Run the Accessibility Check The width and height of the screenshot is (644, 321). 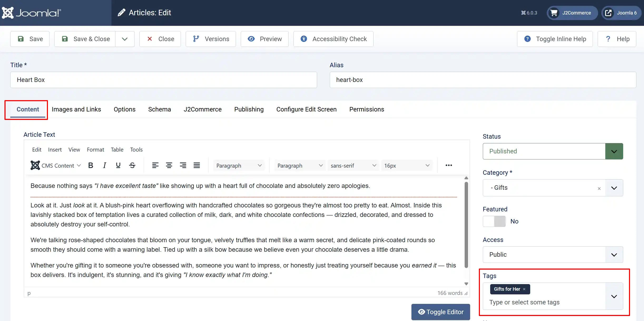[x=333, y=39]
